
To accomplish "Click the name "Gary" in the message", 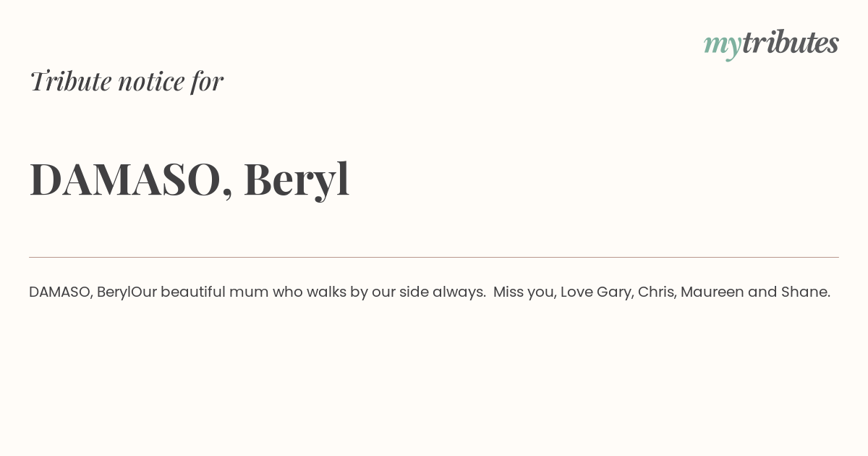I will [x=613, y=292].
